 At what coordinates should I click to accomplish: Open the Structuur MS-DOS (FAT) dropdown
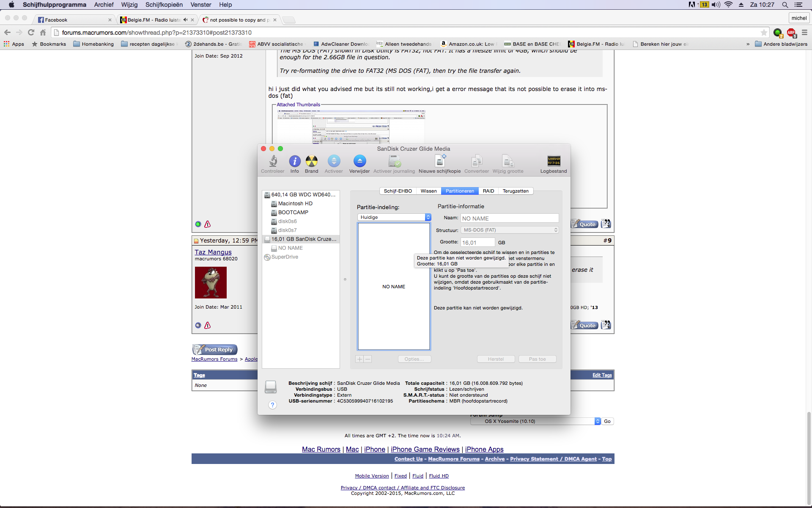(x=510, y=230)
